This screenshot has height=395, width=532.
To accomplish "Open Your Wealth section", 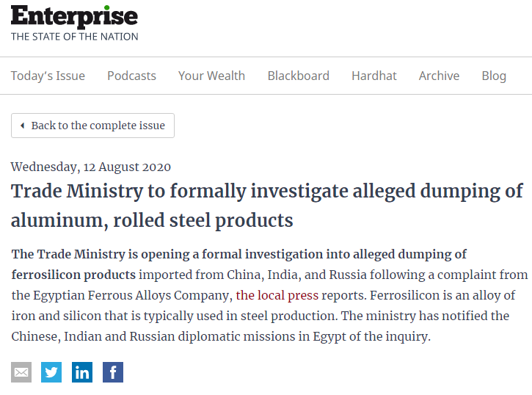I will coord(211,76).
